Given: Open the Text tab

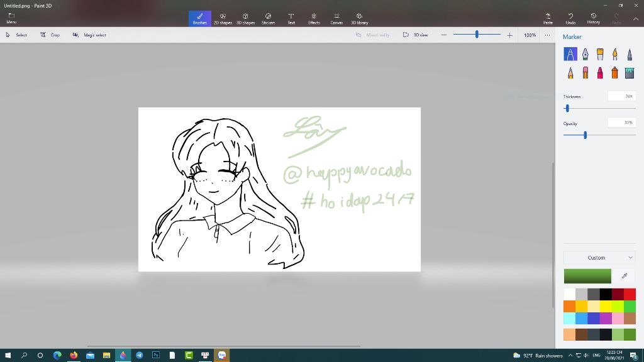Looking at the screenshot, I should tap(291, 18).
